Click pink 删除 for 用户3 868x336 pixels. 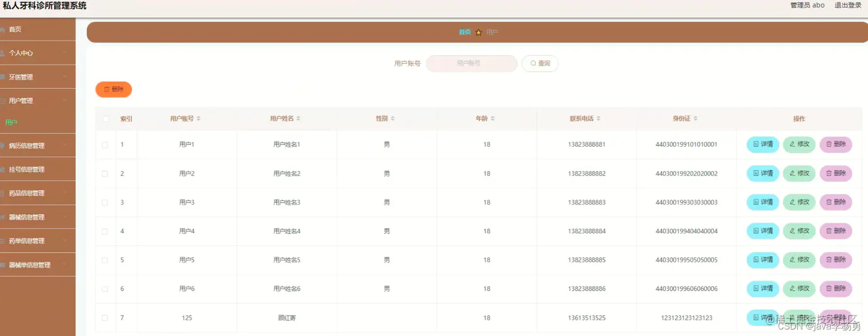click(x=836, y=202)
